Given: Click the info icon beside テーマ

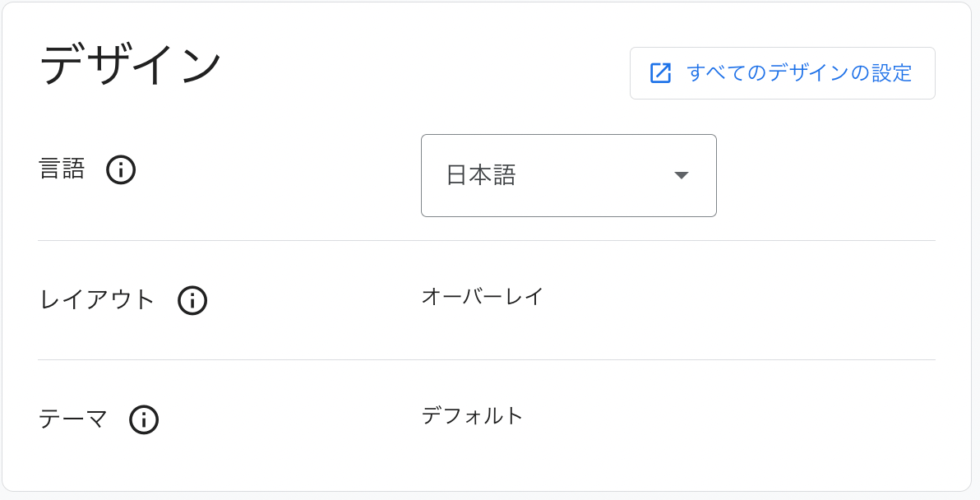Looking at the screenshot, I should 144,419.
